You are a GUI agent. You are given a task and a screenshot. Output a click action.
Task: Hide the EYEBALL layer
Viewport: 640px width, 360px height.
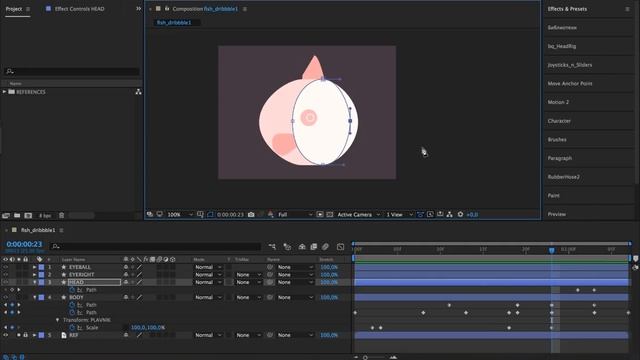[x=5, y=267]
